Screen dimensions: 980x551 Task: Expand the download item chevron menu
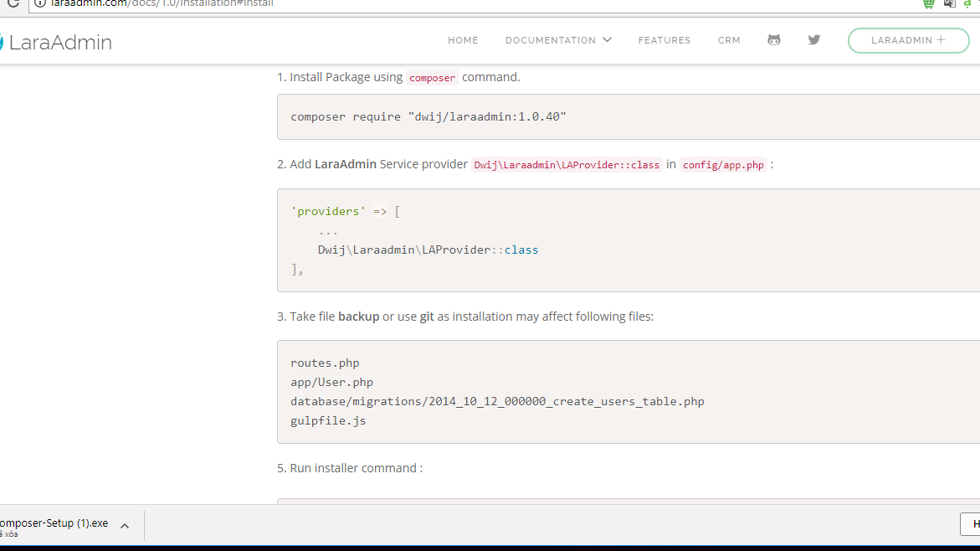pos(125,526)
